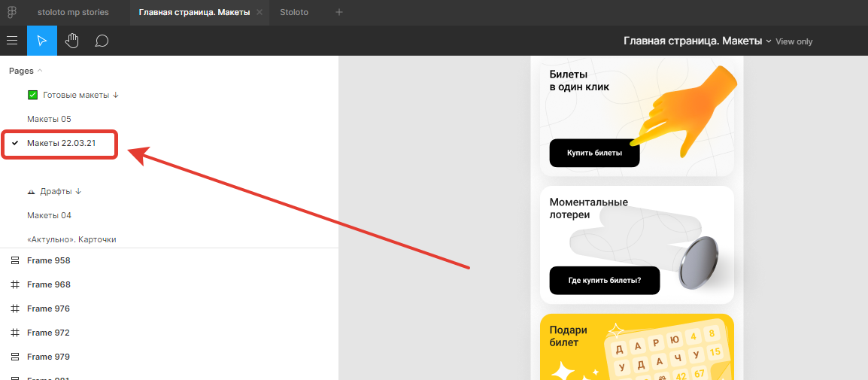Collapse the Pages list chevron
This screenshot has width=868, height=380.
pyautogui.click(x=40, y=71)
